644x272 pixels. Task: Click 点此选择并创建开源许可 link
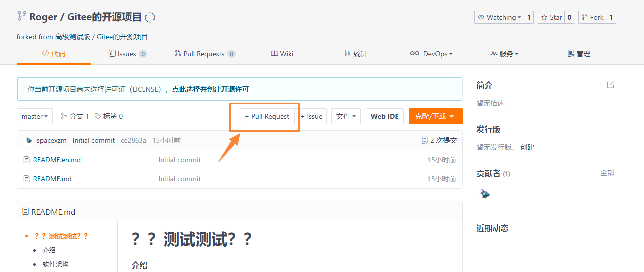pyautogui.click(x=210, y=89)
